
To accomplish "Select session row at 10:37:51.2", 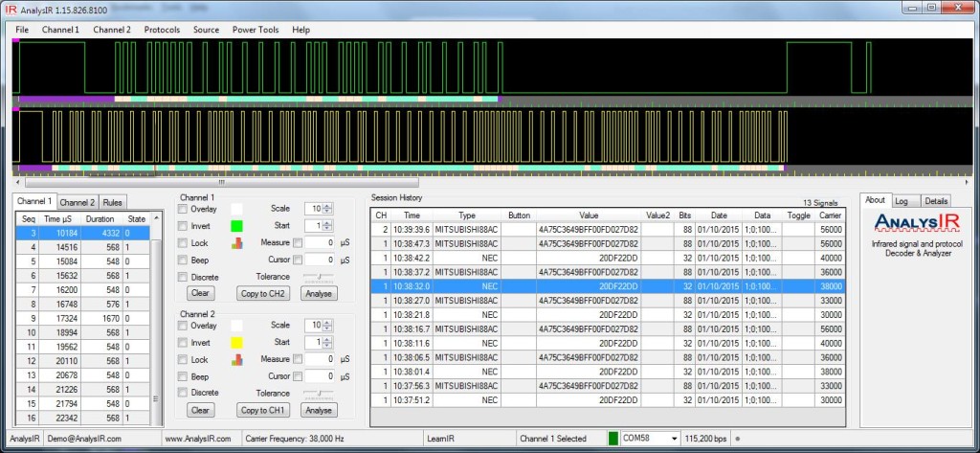I will [x=607, y=399].
